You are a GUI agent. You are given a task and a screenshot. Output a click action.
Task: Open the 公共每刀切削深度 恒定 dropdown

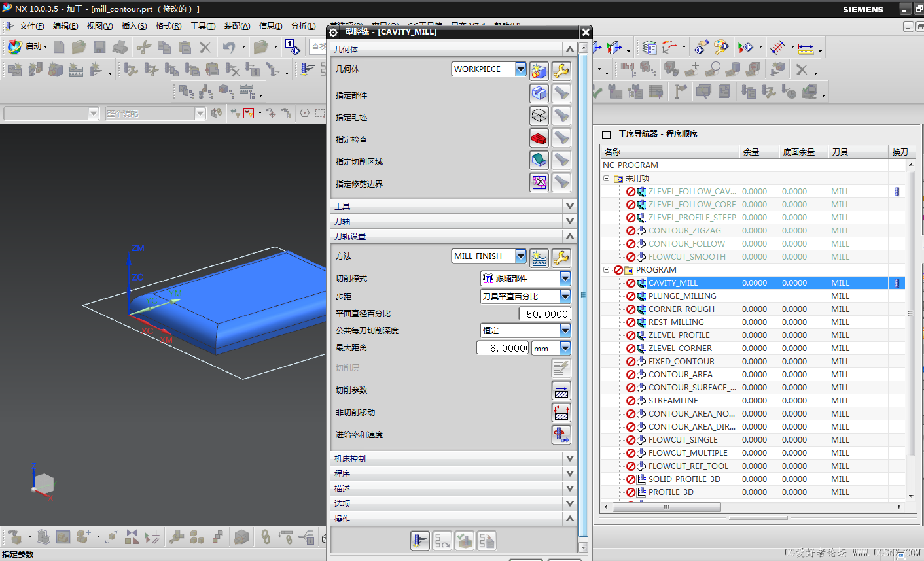[565, 330]
